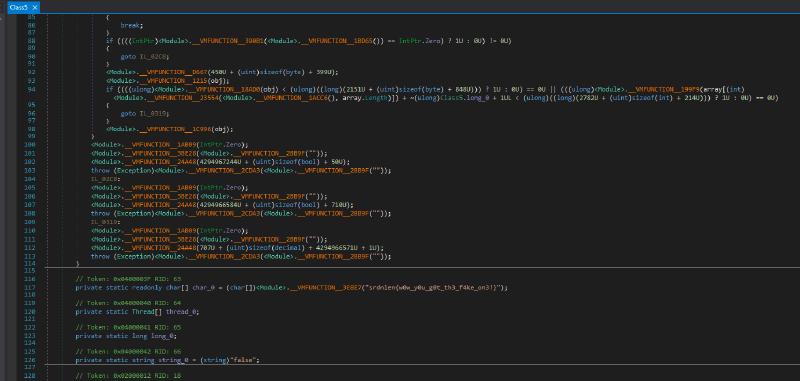Click line number 88 in the gutter
Viewport: 800px width, 381px height.
(x=31, y=40)
